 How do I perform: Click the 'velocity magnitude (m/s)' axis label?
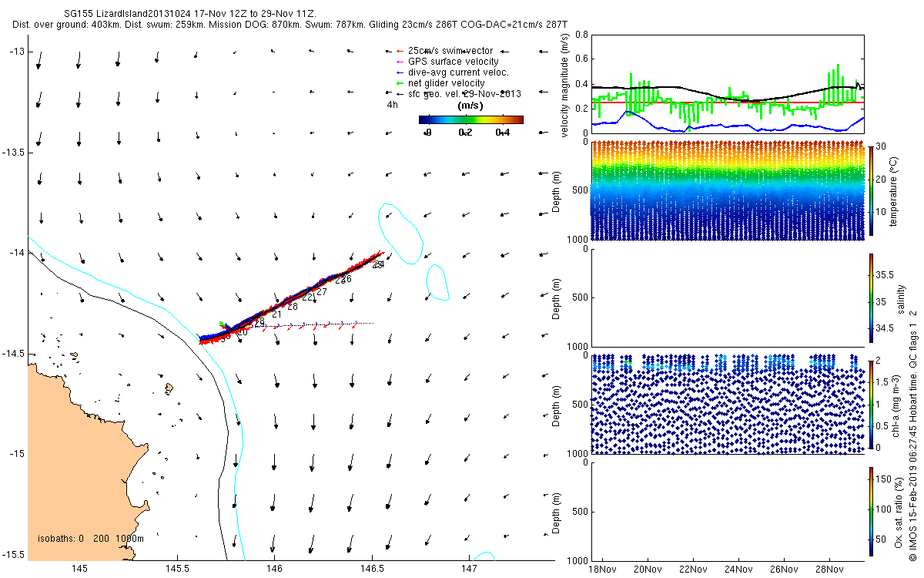pos(566,84)
